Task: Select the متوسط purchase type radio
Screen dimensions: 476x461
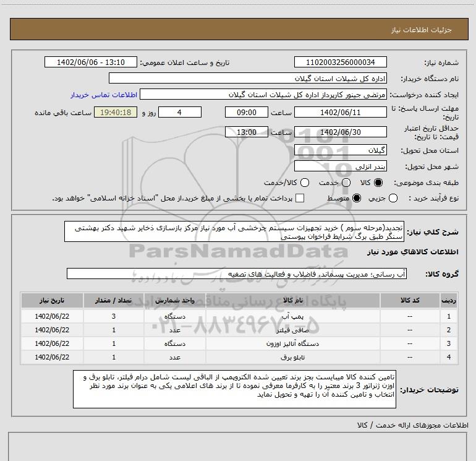Action: tap(357, 199)
